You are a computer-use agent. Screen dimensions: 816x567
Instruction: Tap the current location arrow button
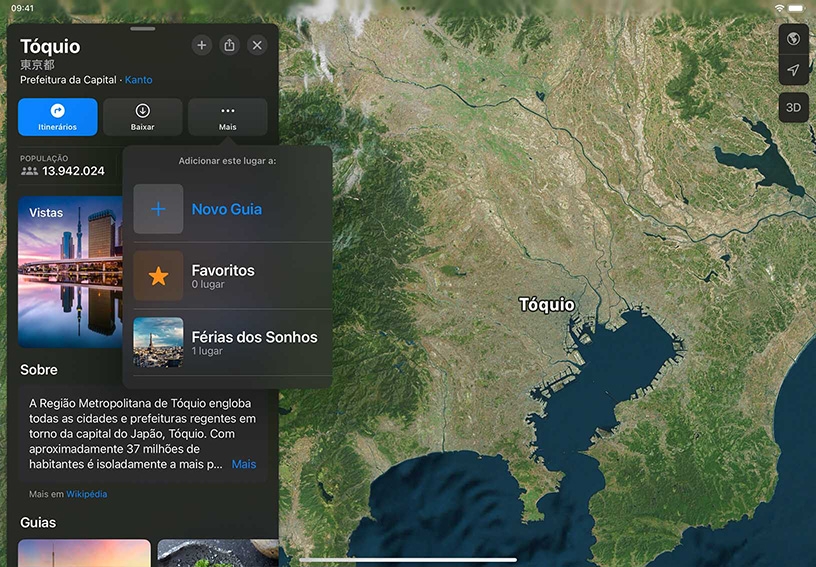(x=793, y=70)
